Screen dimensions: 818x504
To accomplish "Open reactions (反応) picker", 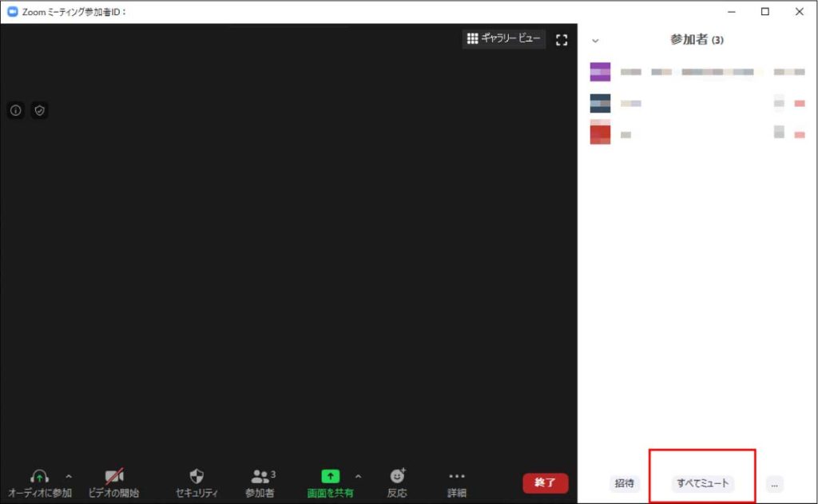I will point(397,482).
